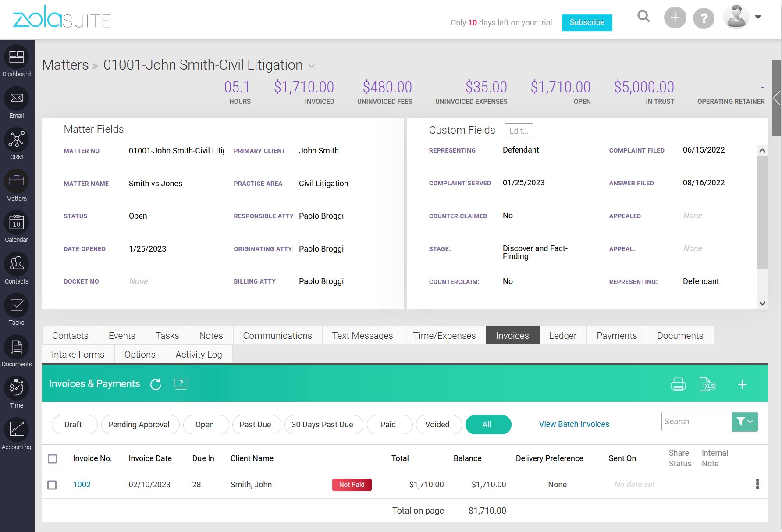Viewport: 782px width, 532px height.
Task: Select the checkbox for invoice 1002
Action: pyautogui.click(x=52, y=485)
